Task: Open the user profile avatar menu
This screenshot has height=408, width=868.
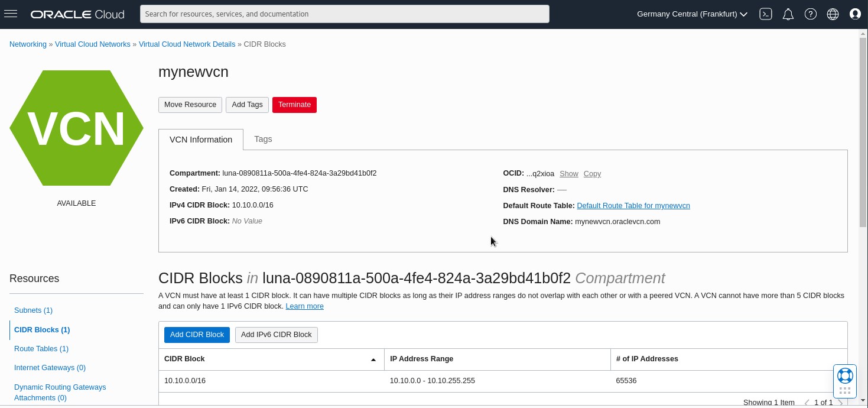Action: [x=855, y=14]
